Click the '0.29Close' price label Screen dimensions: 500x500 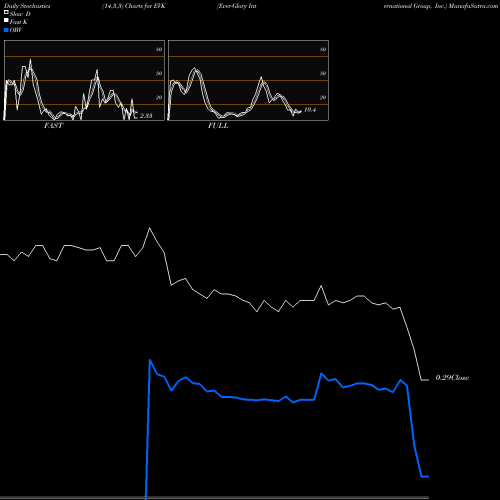pos(452,378)
